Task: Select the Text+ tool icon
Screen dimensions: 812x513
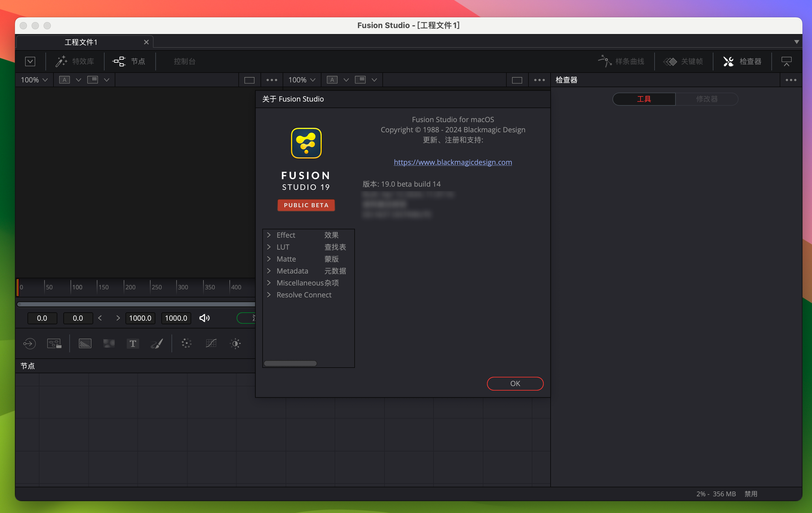Action: point(133,343)
